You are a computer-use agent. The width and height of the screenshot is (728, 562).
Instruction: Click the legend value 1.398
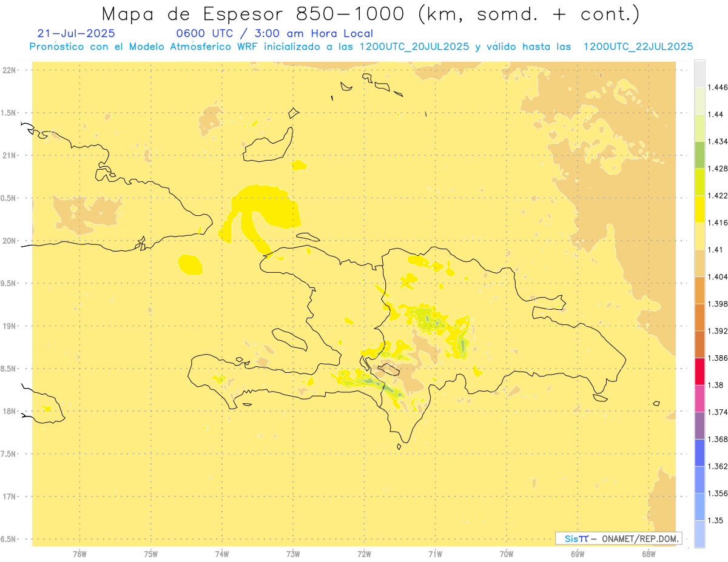718,304
